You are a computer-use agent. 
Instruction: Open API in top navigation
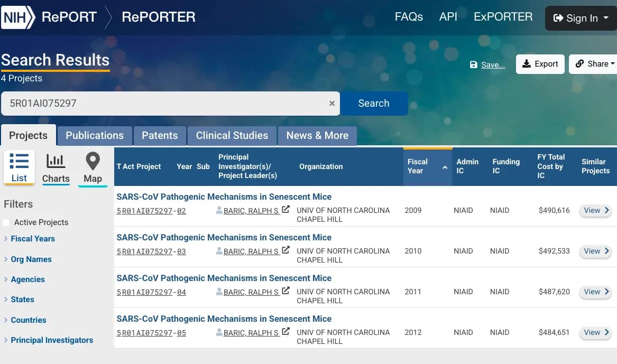[x=448, y=16]
